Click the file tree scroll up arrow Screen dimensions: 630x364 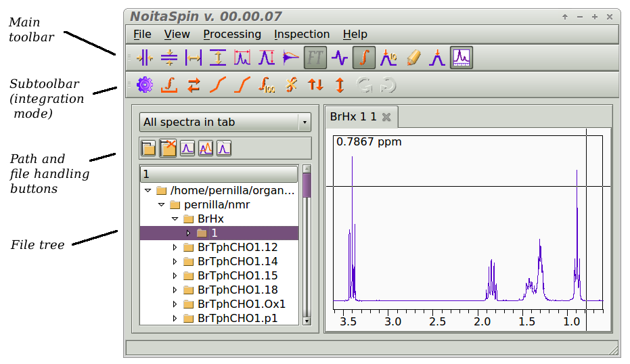pyautogui.click(x=307, y=168)
